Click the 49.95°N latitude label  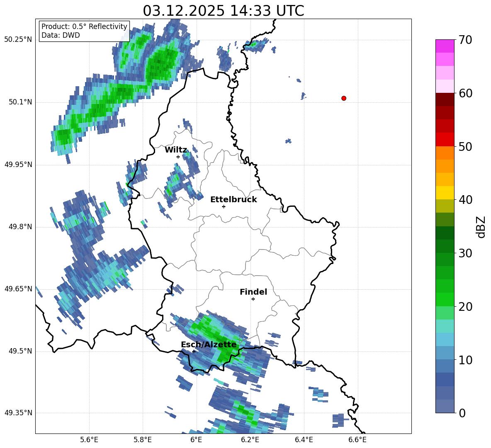pos(18,165)
